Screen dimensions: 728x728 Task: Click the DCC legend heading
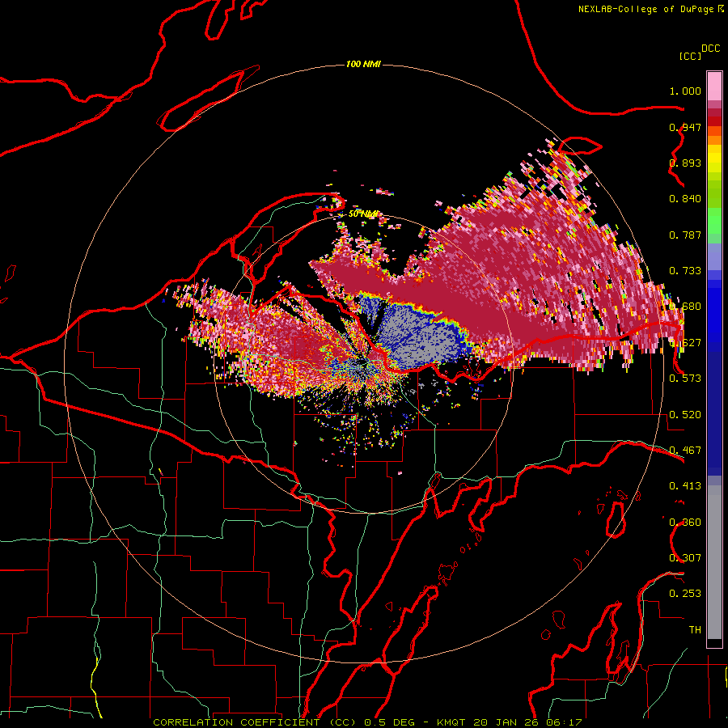click(711, 49)
